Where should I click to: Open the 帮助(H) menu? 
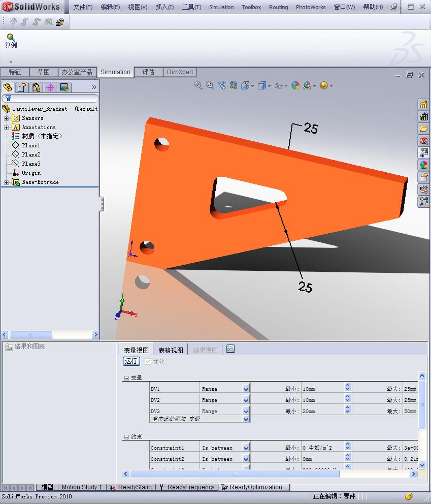[x=373, y=7]
